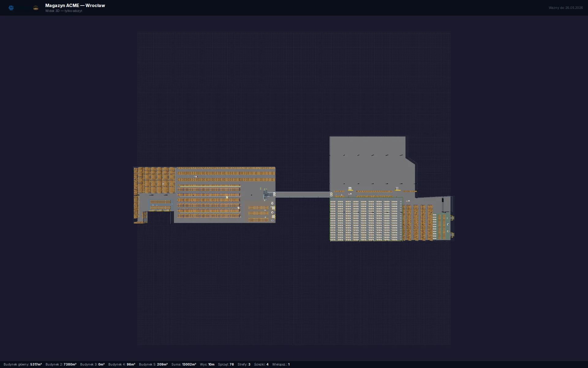
Task: Click the Budynek 5 209m² status entry
Action: pos(153,364)
